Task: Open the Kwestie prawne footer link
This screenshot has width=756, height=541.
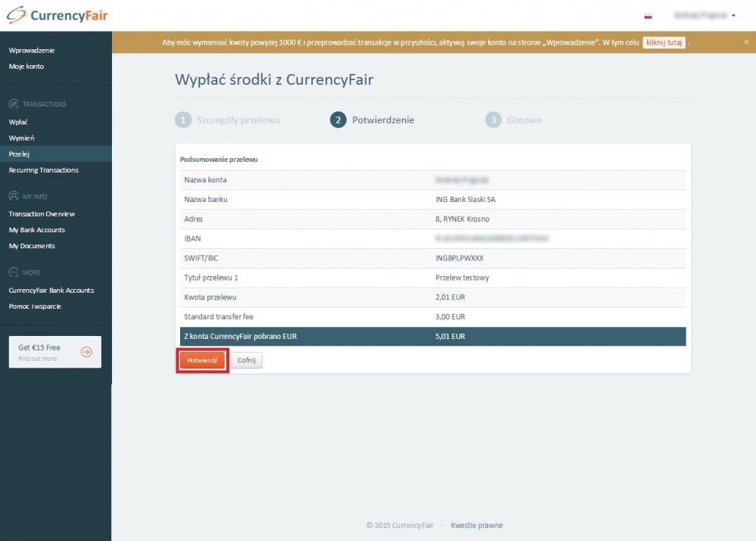Action: point(477,526)
